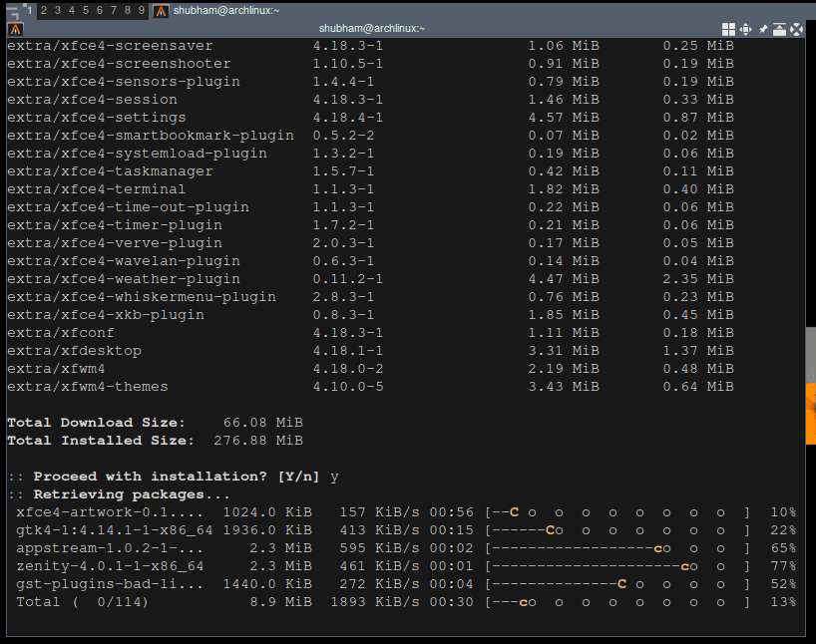Switch to workspace 4
Screen dimensions: 816x644
(x=72, y=10)
